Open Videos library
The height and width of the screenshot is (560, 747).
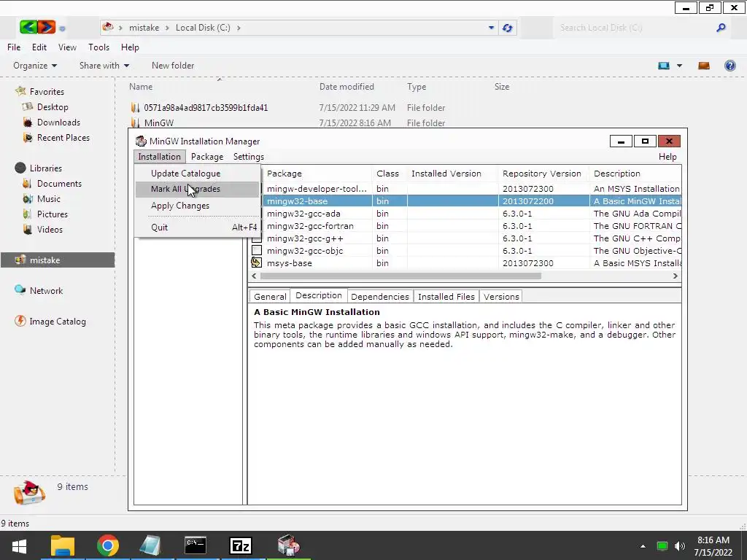click(50, 229)
